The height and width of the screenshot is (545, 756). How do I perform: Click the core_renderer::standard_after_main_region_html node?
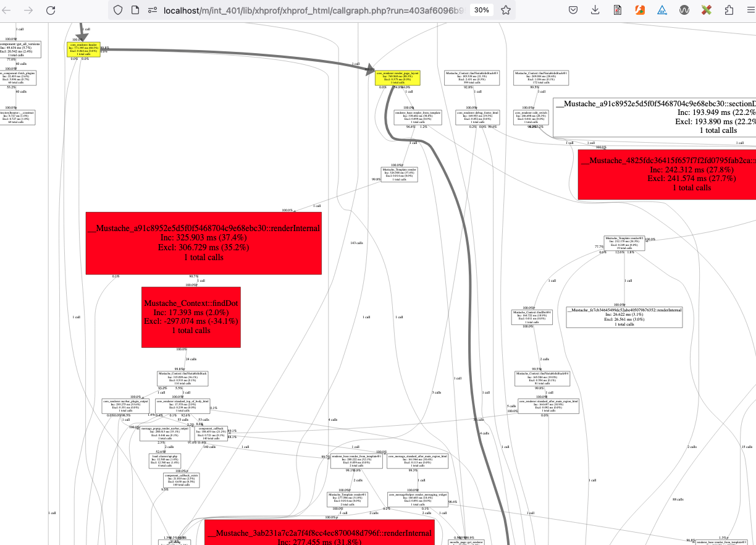tap(548, 405)
